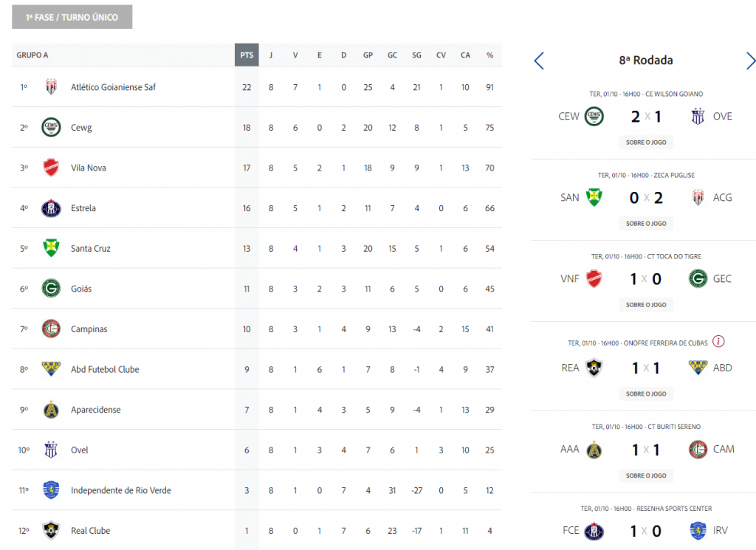Click the Vila Nova red crest icon
This screenshot has height=550, width=756.
click(51, 168)
